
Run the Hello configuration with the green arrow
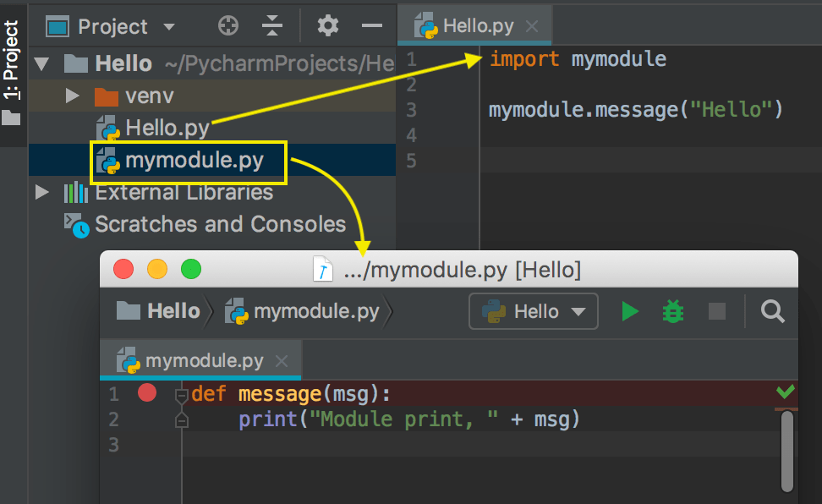(x=630, y=311)
